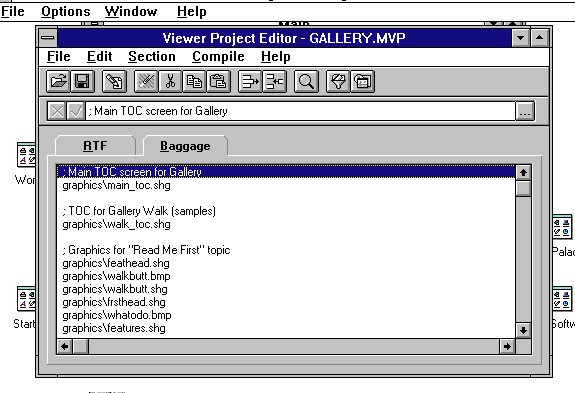Click the greyed-out pencil toolbar icon
The height and width of the screenshot is (393, 575).
click(146, 81)
